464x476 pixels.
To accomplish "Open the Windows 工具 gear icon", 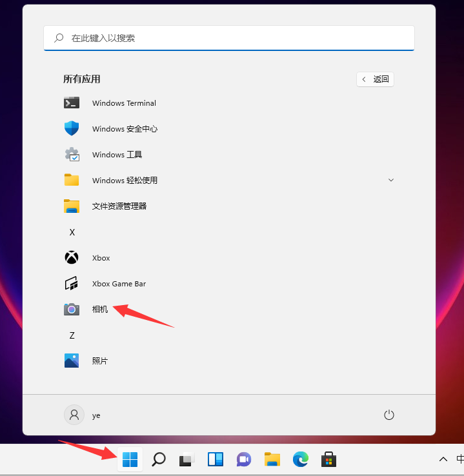I will 72,154.
